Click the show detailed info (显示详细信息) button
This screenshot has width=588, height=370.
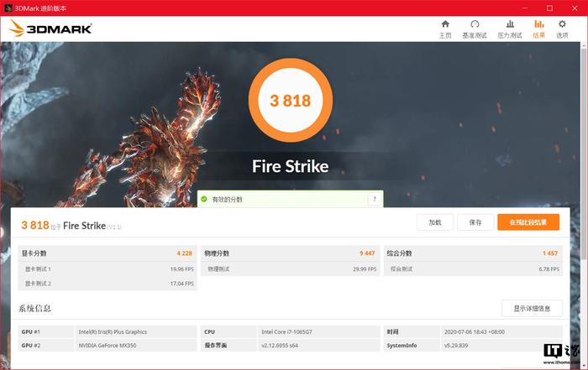(x=532, y=309)
